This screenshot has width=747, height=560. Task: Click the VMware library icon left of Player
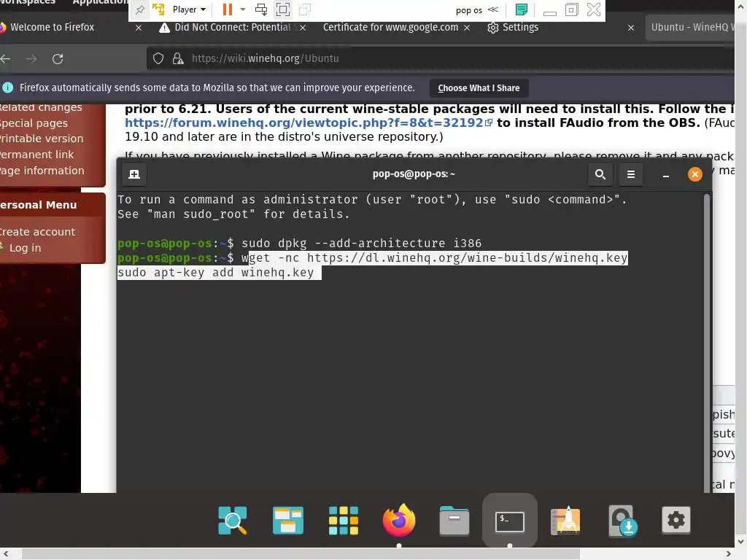coord(158,9)
